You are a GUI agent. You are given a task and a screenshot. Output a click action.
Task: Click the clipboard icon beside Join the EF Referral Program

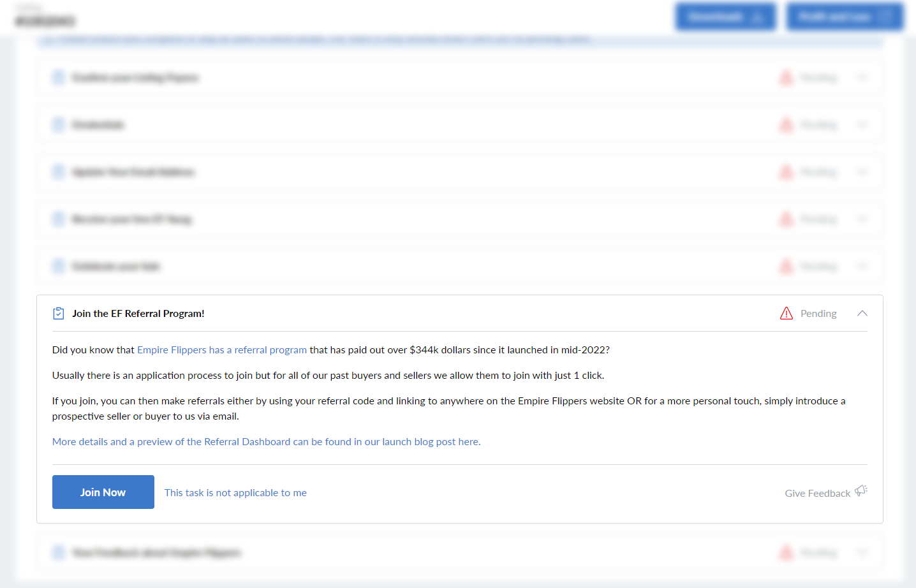[x=59, y=313]
